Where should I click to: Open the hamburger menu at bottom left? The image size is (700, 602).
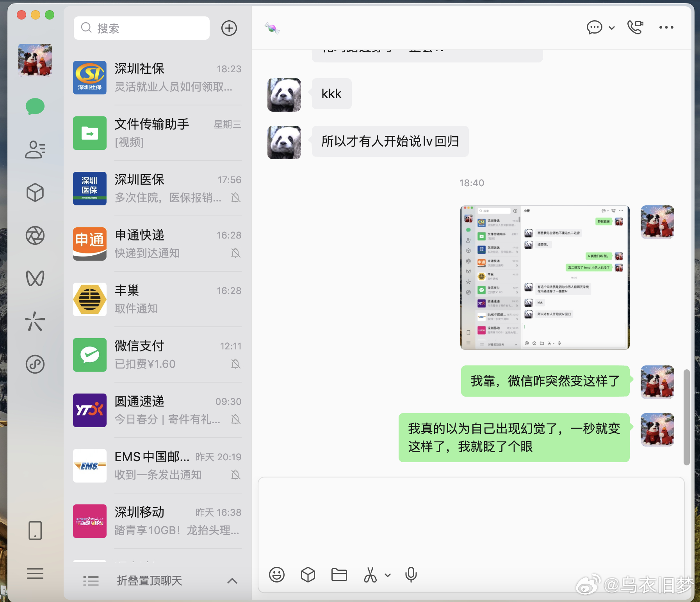click(35, 573)
